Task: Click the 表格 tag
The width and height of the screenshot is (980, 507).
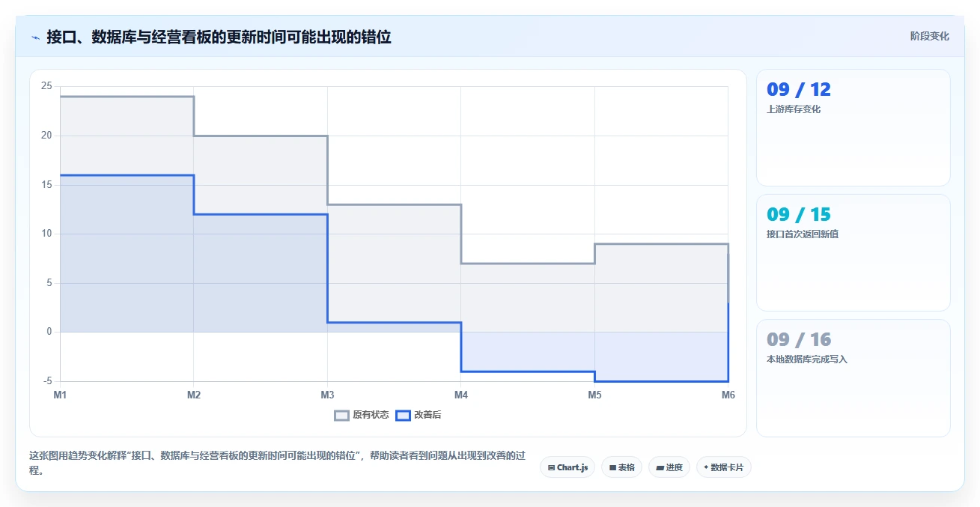Action: pos(621,467)
